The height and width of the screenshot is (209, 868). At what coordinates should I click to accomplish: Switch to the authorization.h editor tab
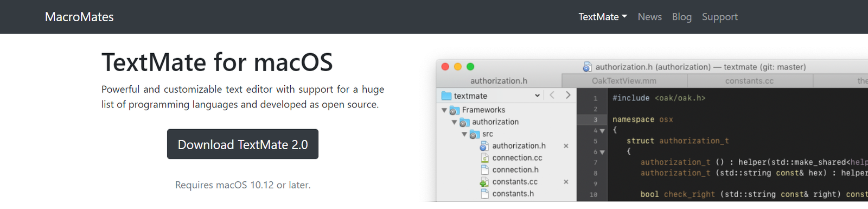pyautogui.click(x=499, y=81)
